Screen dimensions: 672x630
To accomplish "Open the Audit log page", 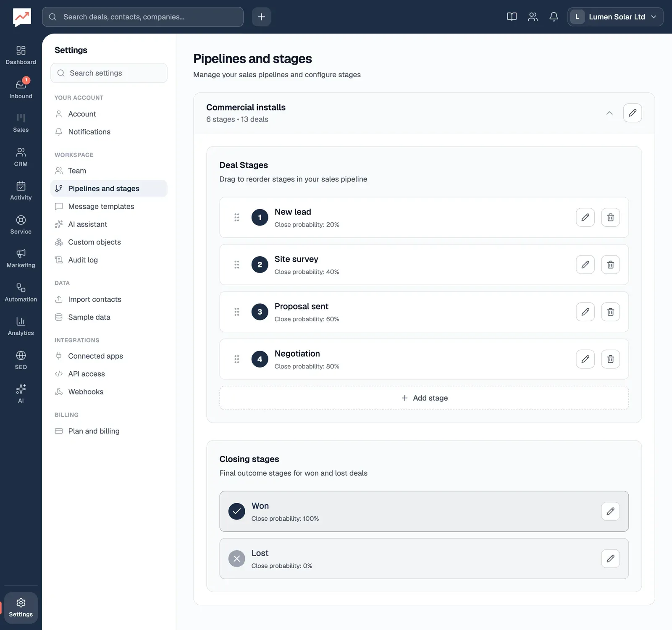I will click(x=109, y=260).
